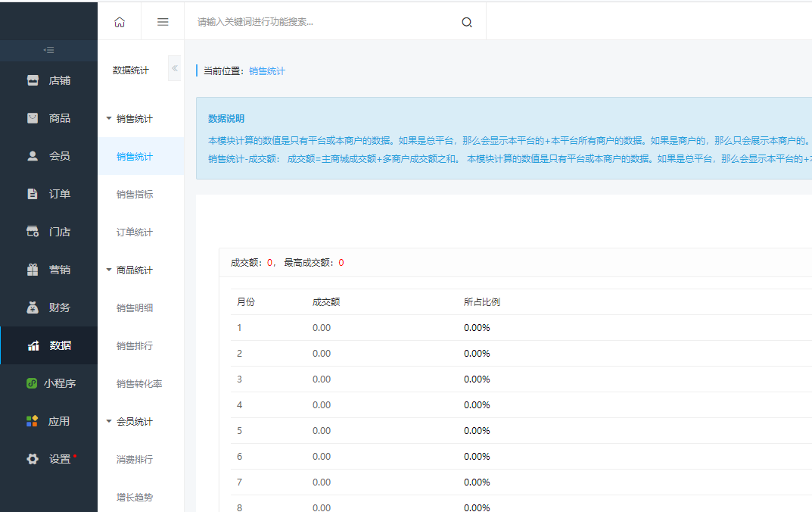Open the 店铺 store section
The height and width of the screenshot is (512, 812).
(x=49, y=80)
